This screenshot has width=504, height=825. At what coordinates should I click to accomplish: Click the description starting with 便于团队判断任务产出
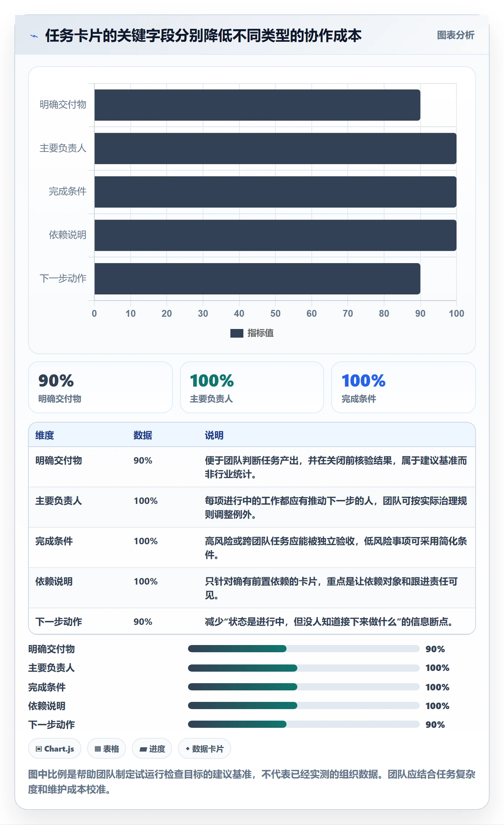tap(336, 467)
